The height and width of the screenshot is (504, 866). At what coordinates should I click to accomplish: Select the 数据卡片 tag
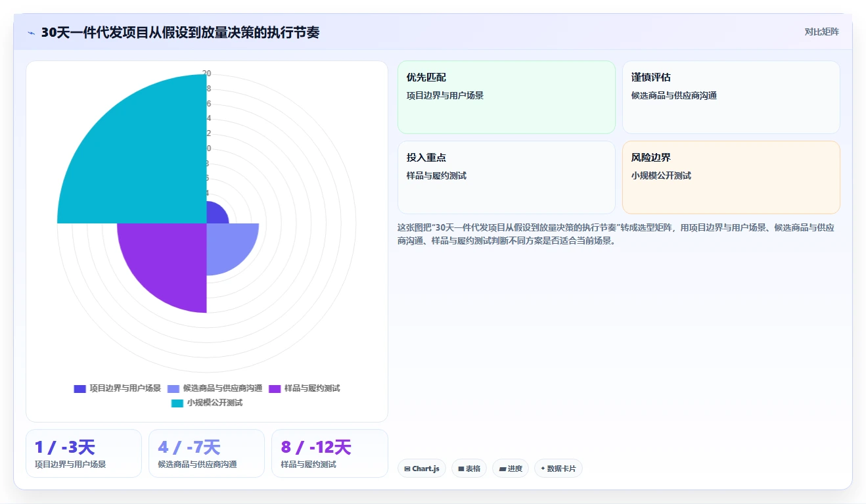tap(558, 469)
